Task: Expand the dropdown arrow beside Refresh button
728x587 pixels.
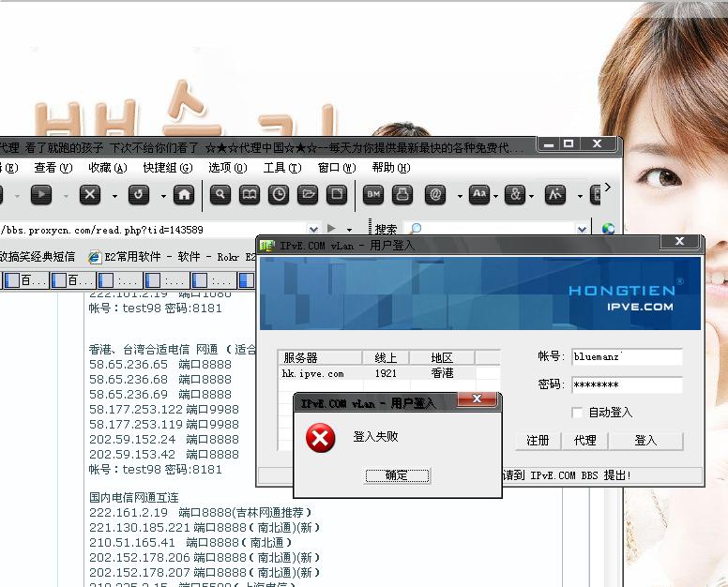Action: click(163, 196)
